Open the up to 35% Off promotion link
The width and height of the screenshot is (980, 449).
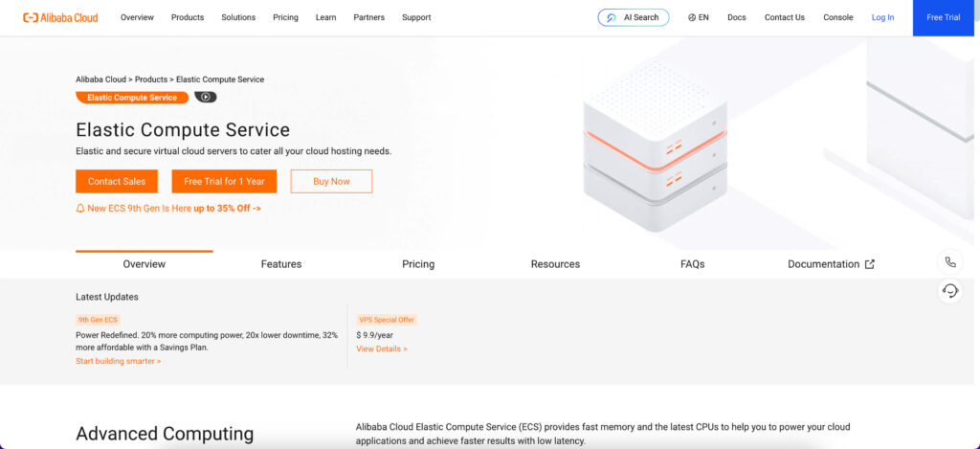(228, 209)
